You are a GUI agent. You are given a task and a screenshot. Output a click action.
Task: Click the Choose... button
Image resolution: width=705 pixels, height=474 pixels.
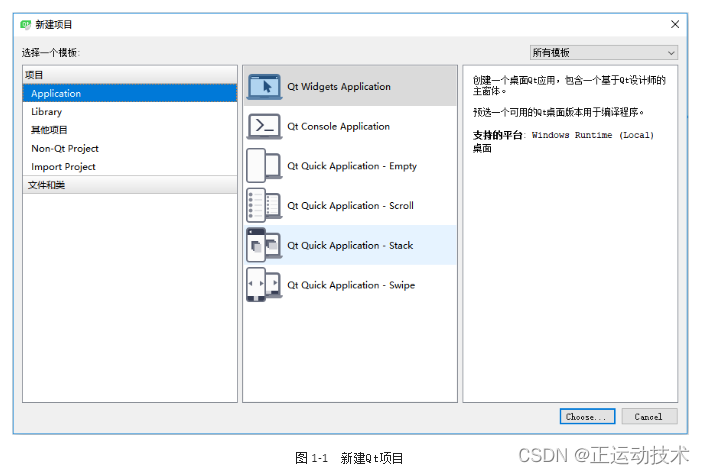(587, 416)
